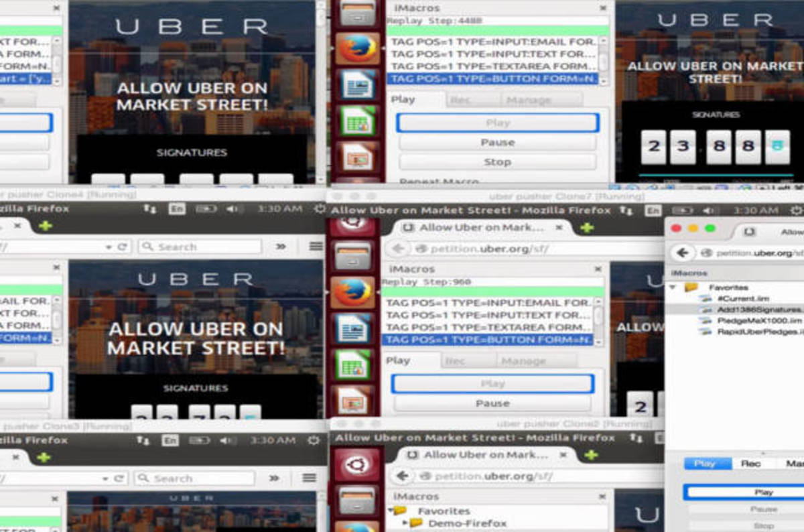Open Files dock icon in Clone7 window
Viewport: 804px width, 532px height.
tap(352, 256)
